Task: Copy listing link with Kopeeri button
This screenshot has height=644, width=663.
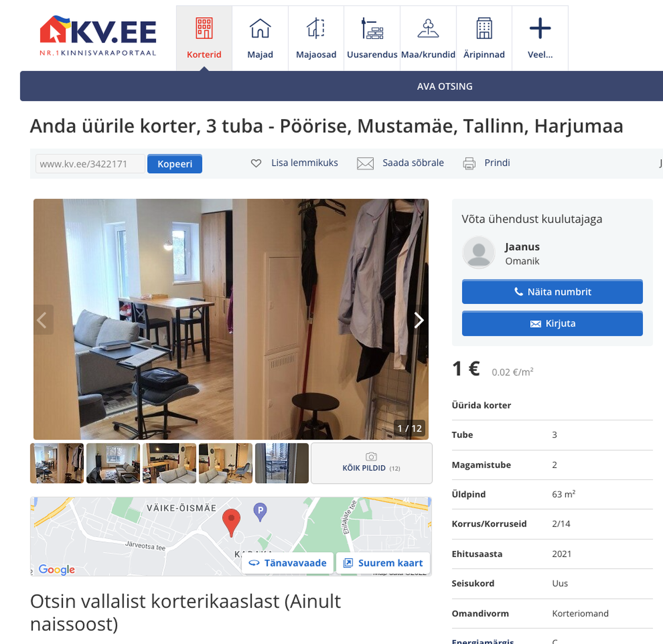Action: (175, 164)
